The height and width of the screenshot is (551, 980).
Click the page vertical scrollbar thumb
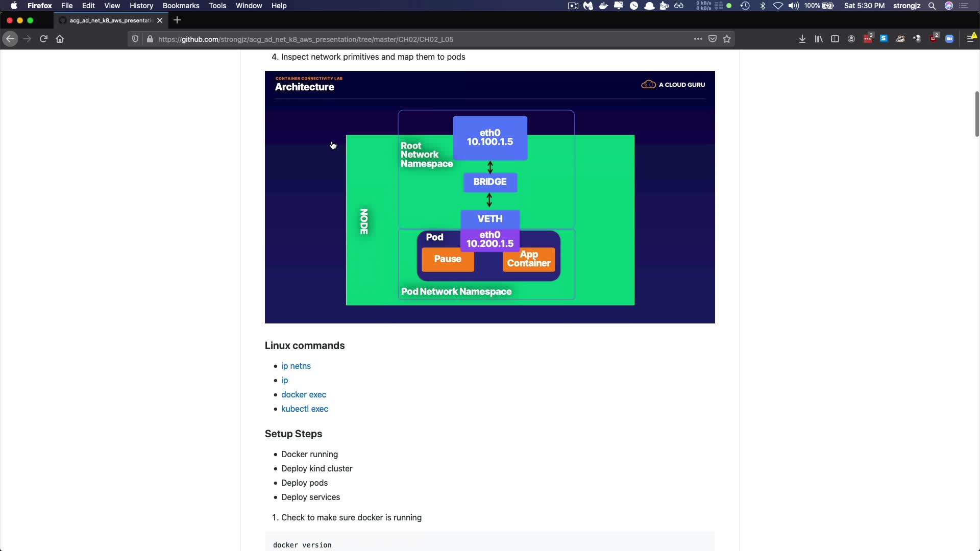click(x=977, y=113)
